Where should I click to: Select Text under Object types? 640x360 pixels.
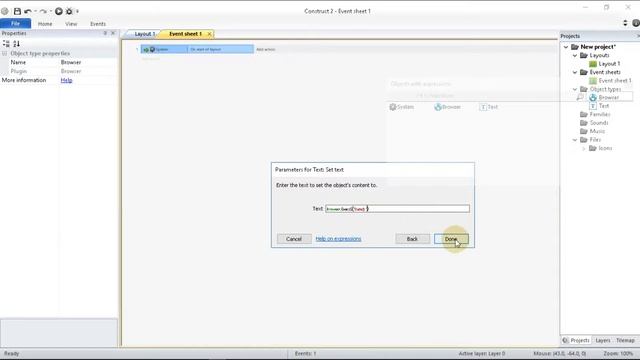click(x=604, y=106)
